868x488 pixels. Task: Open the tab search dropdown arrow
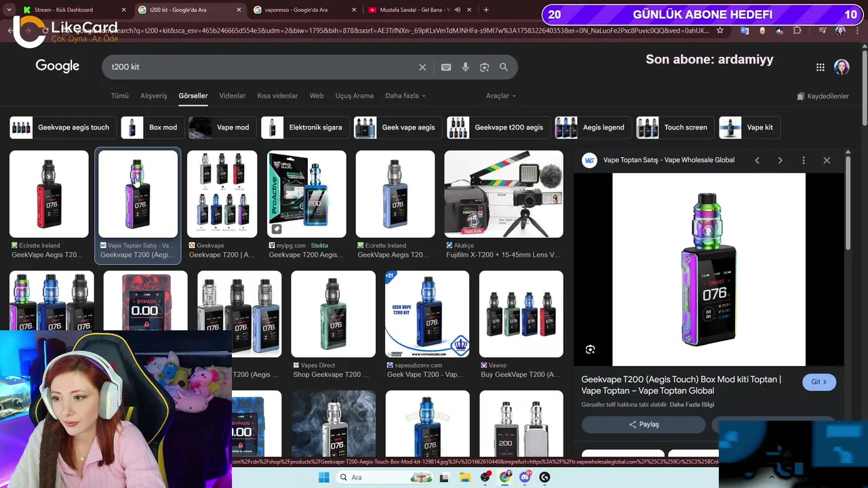pyautogui.click(x=9, y=9)
